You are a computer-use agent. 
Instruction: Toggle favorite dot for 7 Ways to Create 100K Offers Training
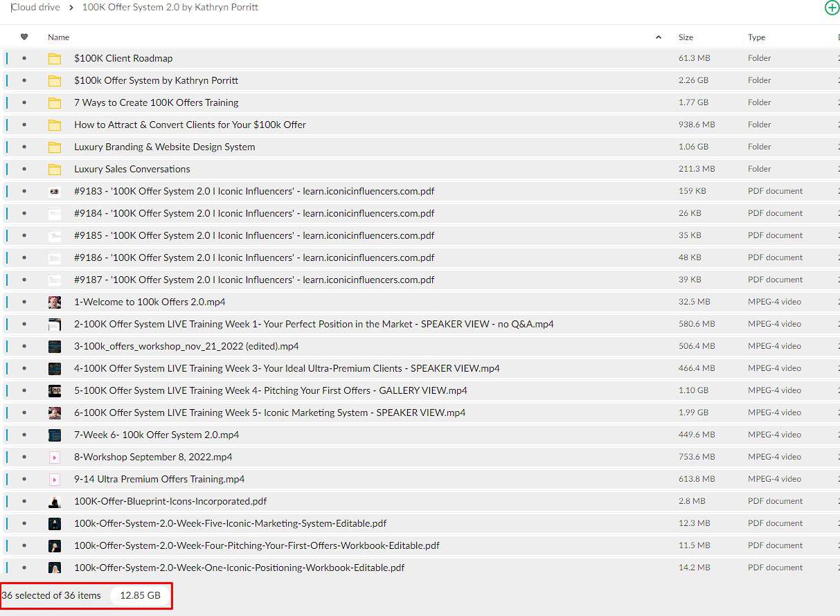(24, 103)
